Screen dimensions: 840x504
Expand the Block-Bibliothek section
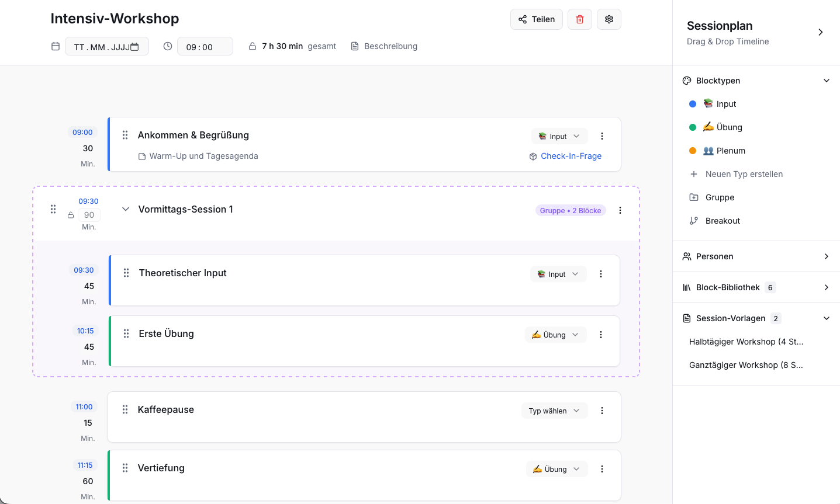[x=827, y=287]
